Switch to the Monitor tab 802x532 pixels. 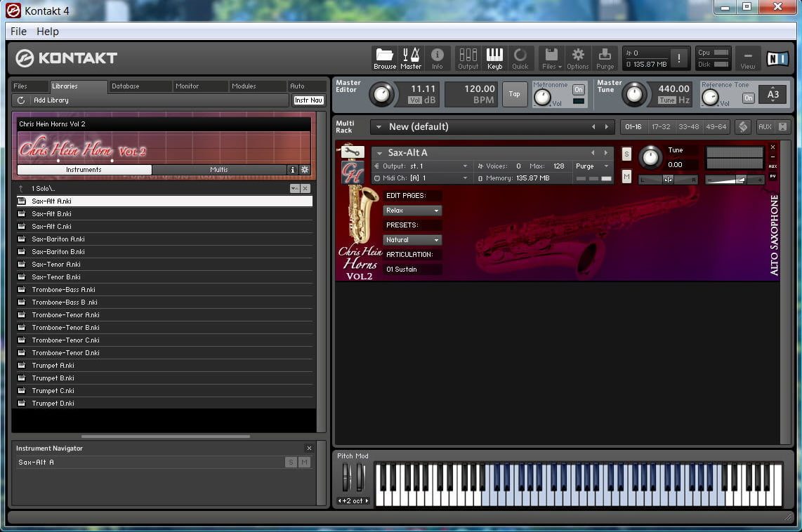(x=200, y=86)
